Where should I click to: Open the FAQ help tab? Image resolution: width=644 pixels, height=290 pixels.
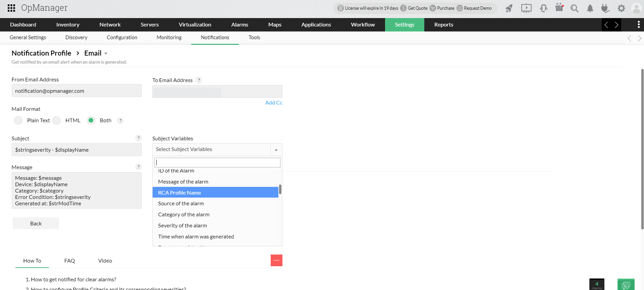pos(69,261)
